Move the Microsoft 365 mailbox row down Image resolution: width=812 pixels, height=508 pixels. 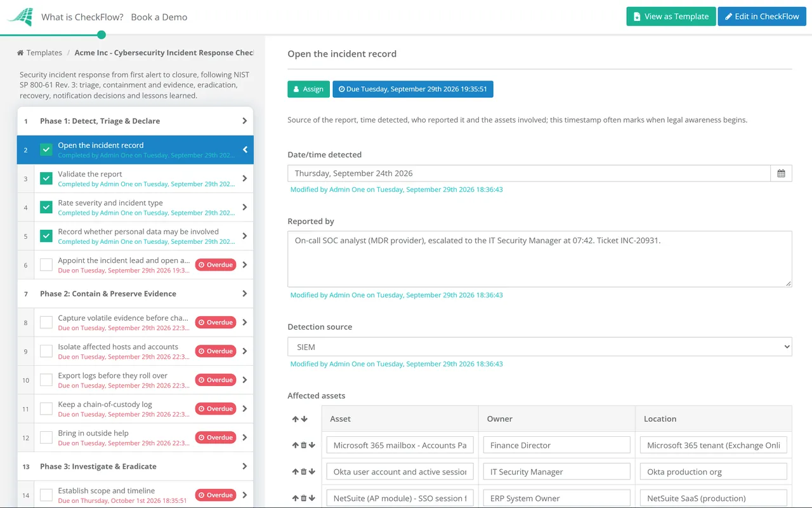coord(311,446)
